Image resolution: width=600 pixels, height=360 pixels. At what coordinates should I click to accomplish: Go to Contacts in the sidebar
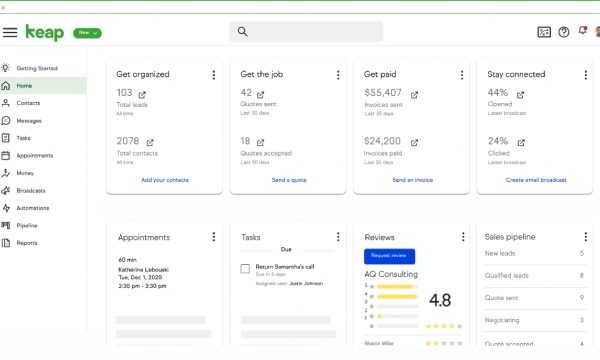[x=28, y=103]
